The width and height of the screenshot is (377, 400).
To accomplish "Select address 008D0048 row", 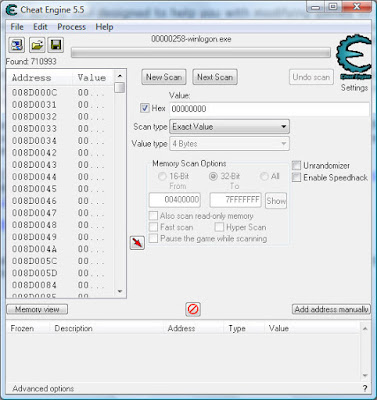I will 60,225.
